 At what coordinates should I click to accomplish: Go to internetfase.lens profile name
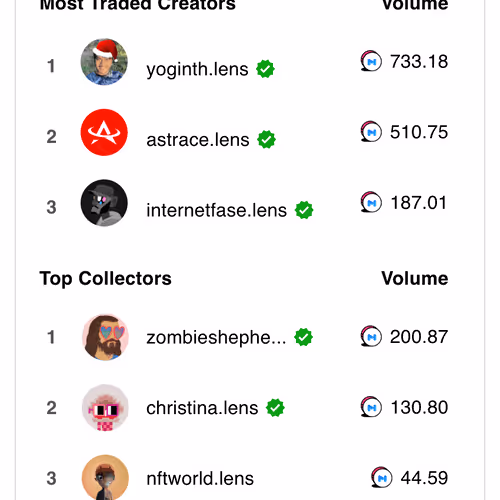(217, 210)
